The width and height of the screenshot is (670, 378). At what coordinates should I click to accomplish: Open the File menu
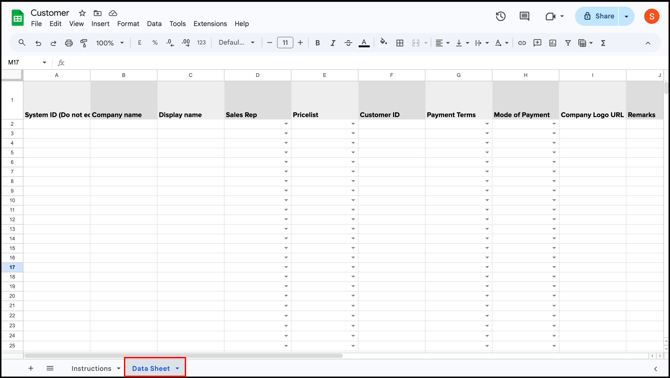tap(36, 23)
